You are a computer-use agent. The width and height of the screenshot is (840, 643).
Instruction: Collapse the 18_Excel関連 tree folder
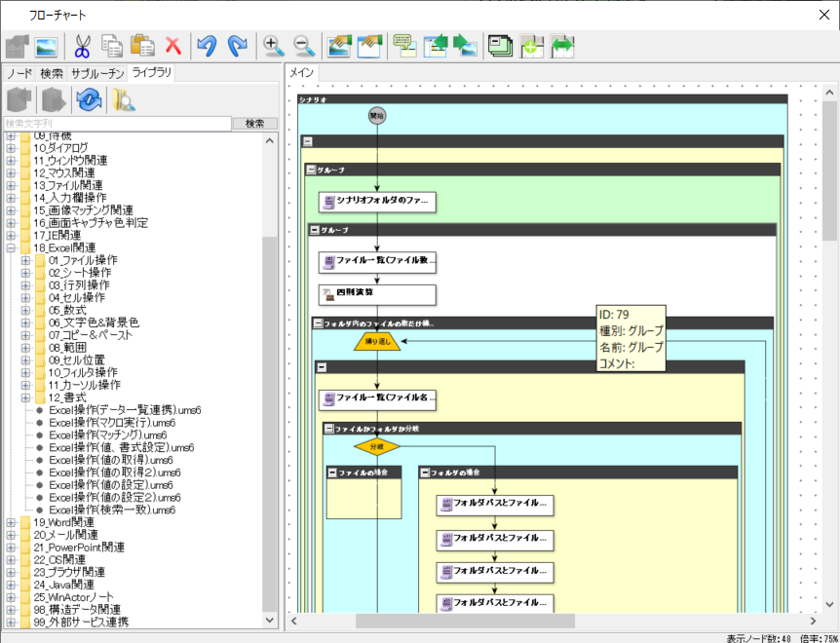12,248
